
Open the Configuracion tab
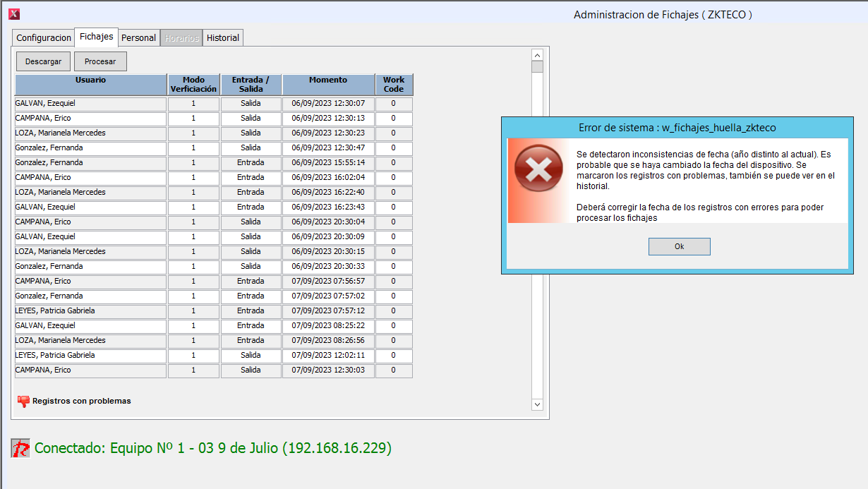(44, 38)
